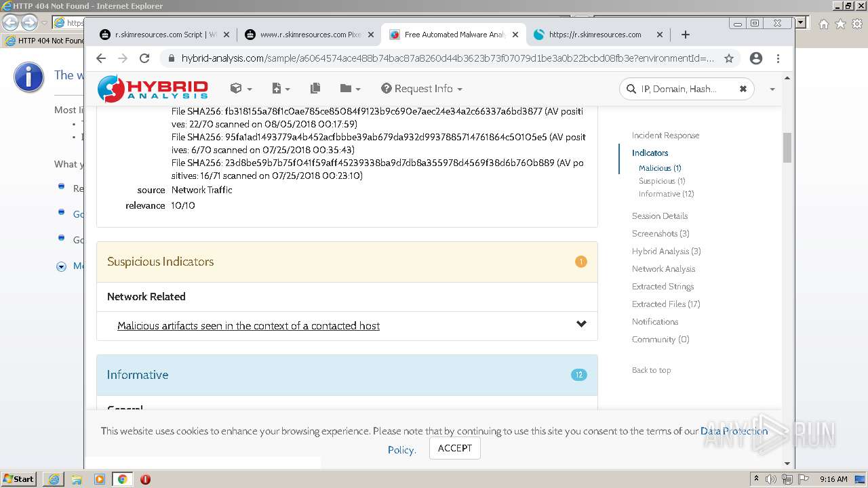Jump to Session Details section
This screenshot has width=868, height=488.
click(x=660, y=216)
